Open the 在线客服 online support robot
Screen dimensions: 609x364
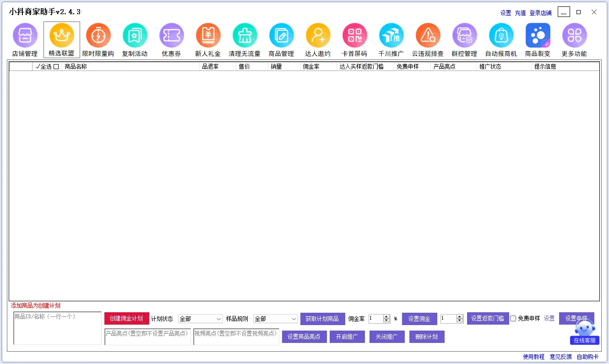coord(584,332)
